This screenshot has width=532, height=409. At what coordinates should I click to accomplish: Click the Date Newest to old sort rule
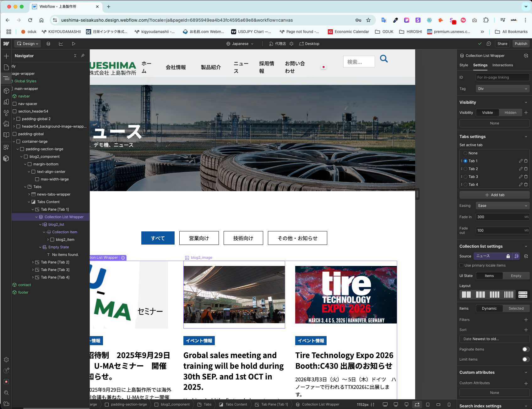495,339
